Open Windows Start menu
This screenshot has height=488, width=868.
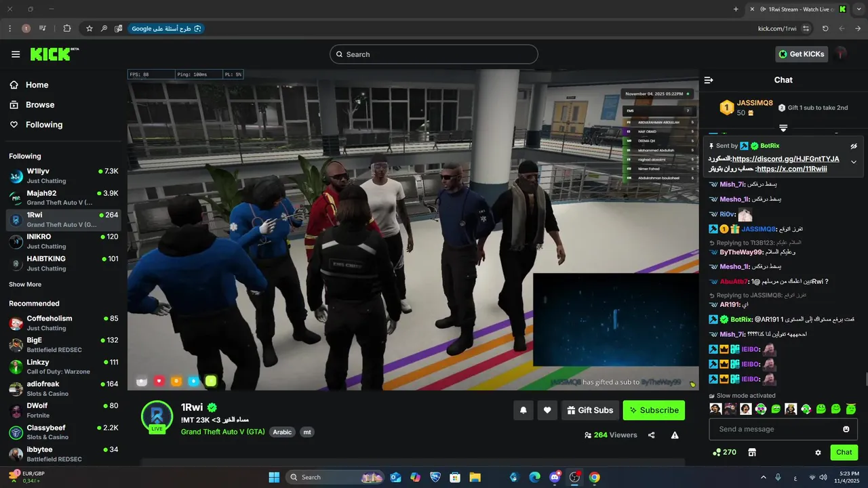(274, 477)
